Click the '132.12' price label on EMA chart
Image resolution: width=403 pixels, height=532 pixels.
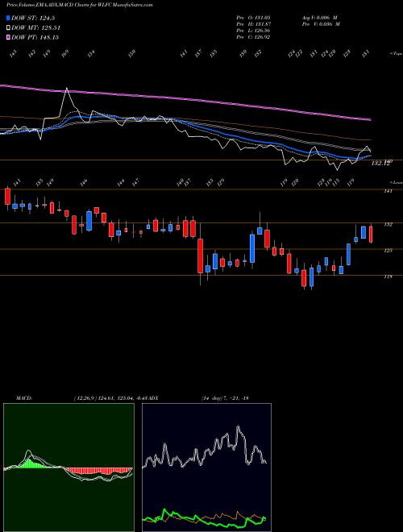tap(380, 164)
